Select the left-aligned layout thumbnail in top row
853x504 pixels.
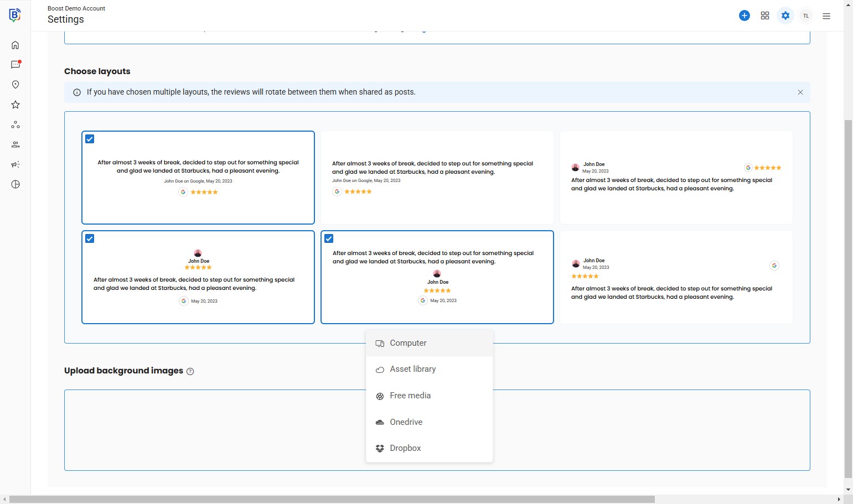tap(437, 177)
